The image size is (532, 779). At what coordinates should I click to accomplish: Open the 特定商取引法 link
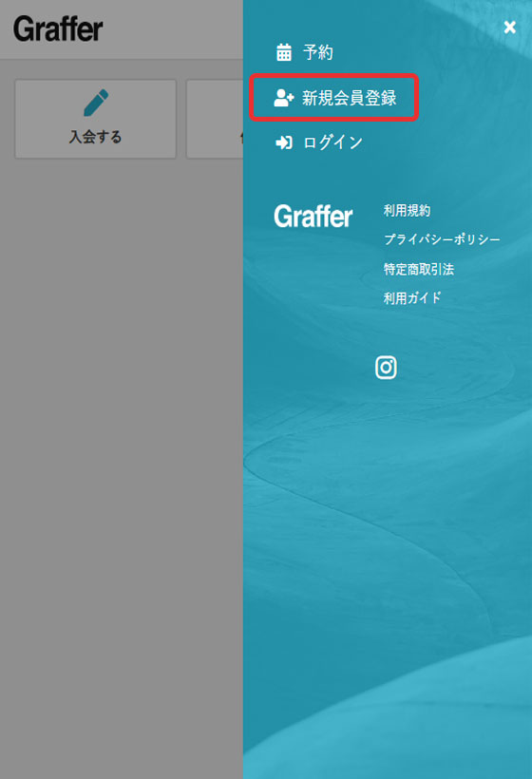click(419, 269)
